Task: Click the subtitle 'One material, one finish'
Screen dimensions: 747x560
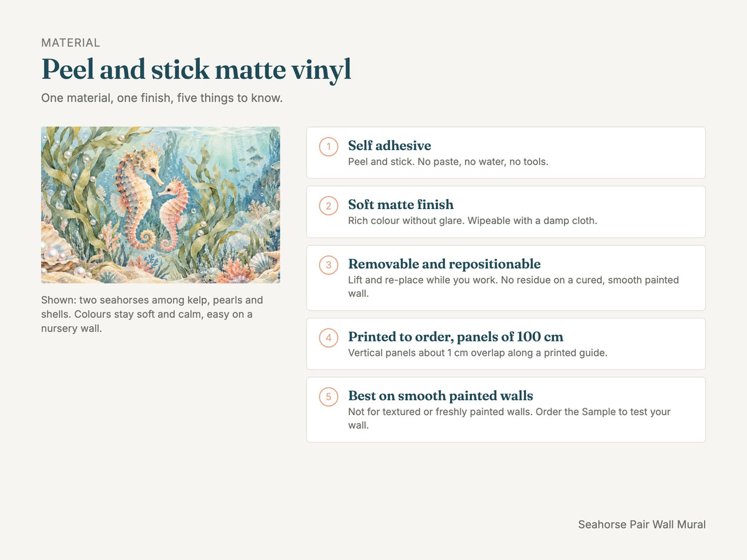Action: (162, 98)
